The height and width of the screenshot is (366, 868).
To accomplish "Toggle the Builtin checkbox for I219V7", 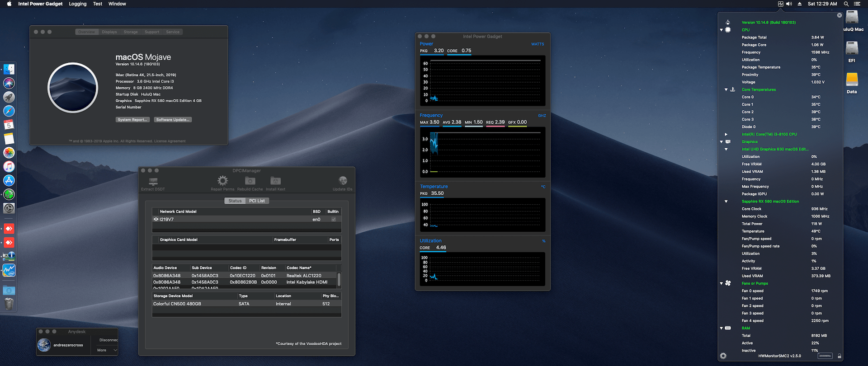I will 334,220.
